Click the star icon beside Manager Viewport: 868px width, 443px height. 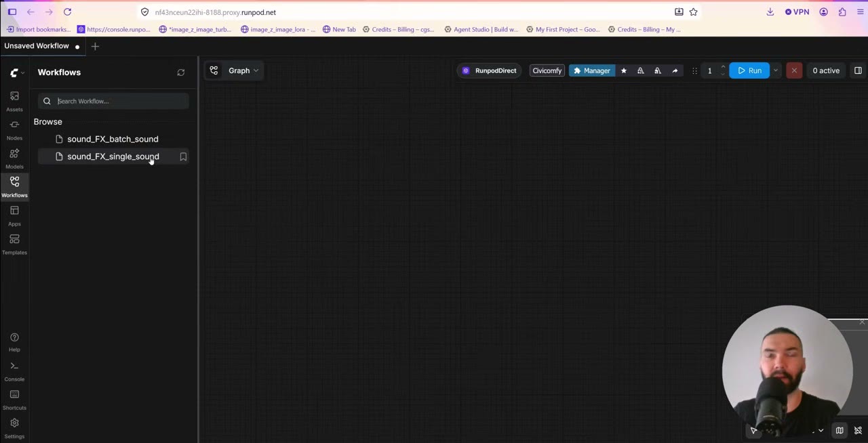[624, 70]
